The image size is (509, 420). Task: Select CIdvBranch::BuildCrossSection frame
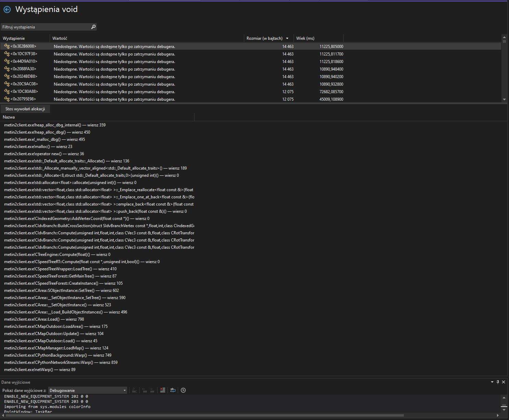(x=99, y=226)
